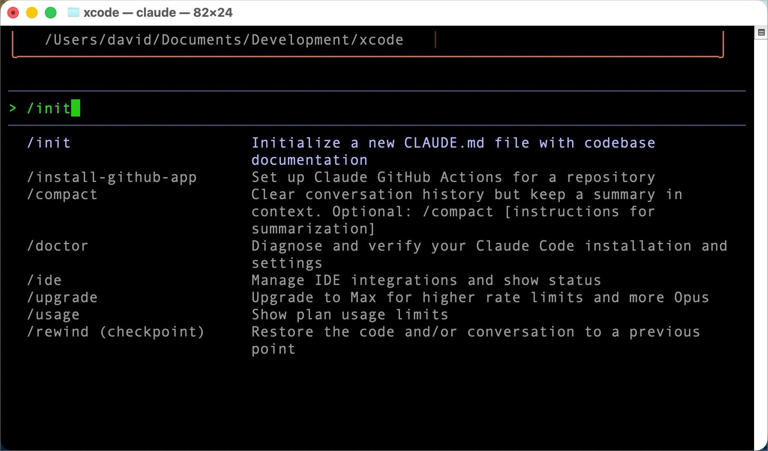Click the scroll indicator icon at top right

761,33
